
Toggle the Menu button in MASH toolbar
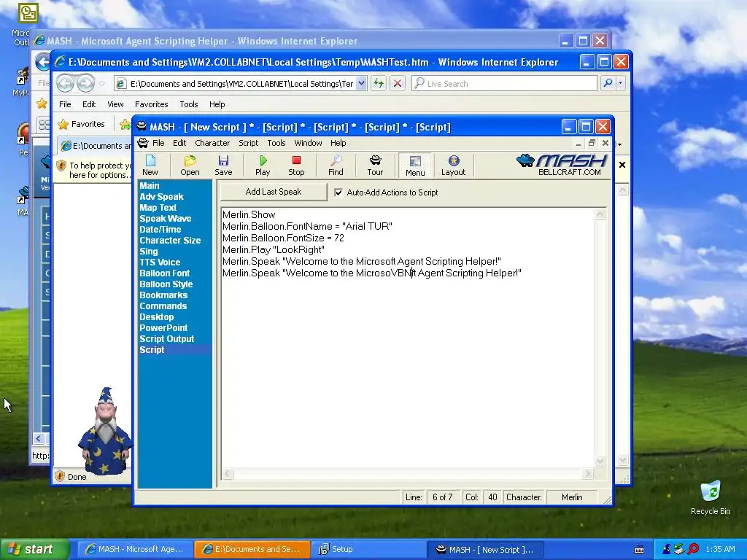point(415,166)
